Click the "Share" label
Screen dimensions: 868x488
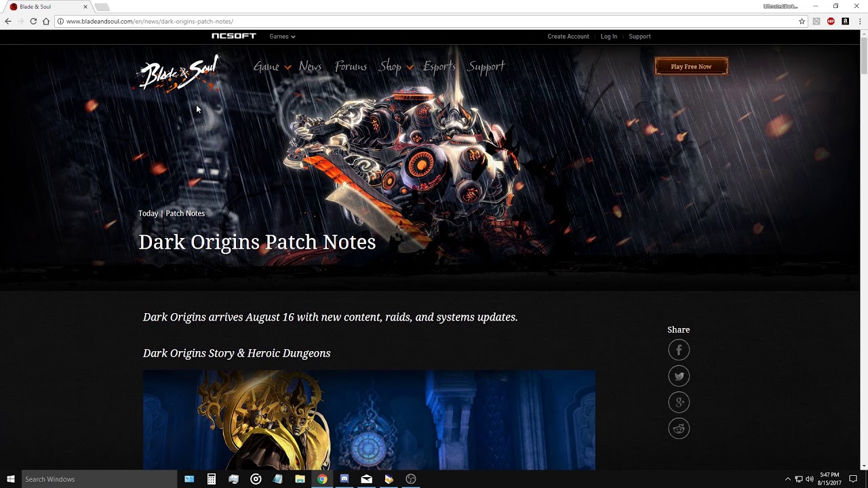point(678,330)
